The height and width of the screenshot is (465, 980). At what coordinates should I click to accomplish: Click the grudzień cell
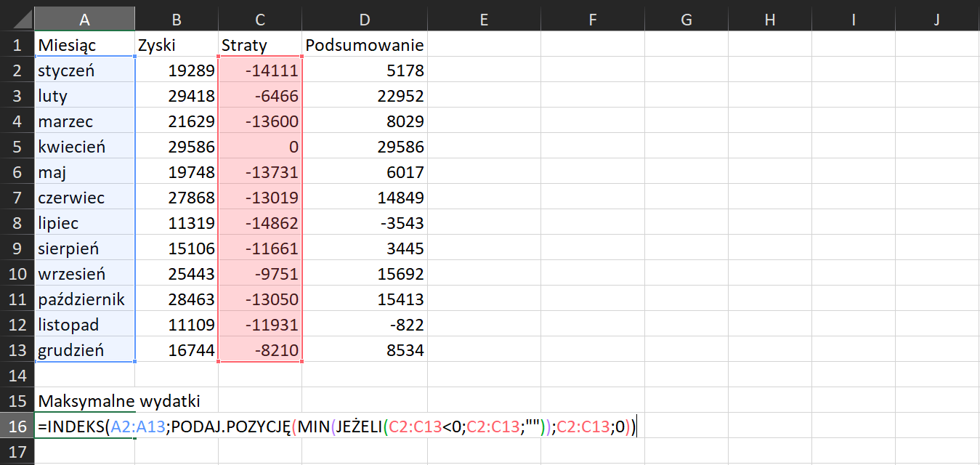85,349
